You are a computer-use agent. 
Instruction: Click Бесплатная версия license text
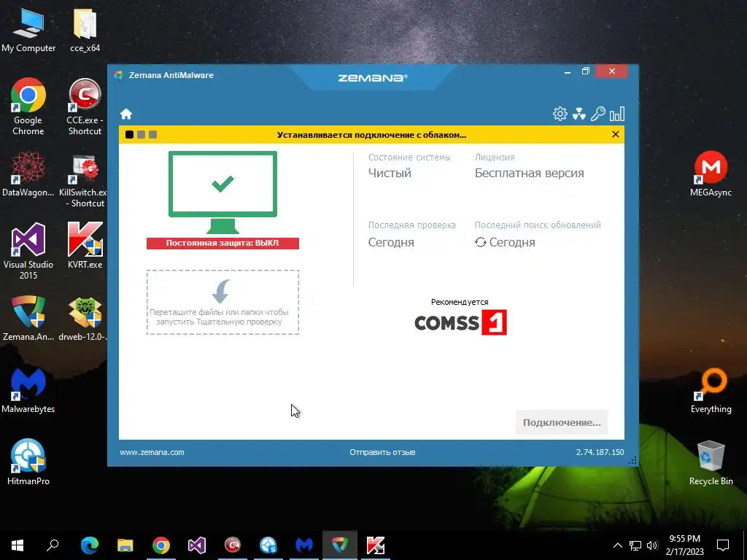[530, 174]
